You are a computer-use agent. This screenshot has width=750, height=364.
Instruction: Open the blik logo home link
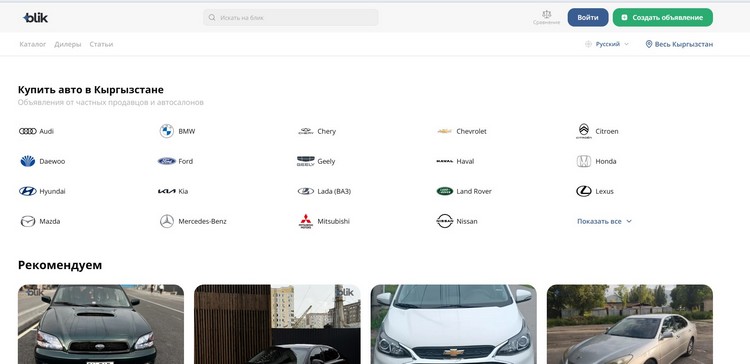[x=35, y=18]
